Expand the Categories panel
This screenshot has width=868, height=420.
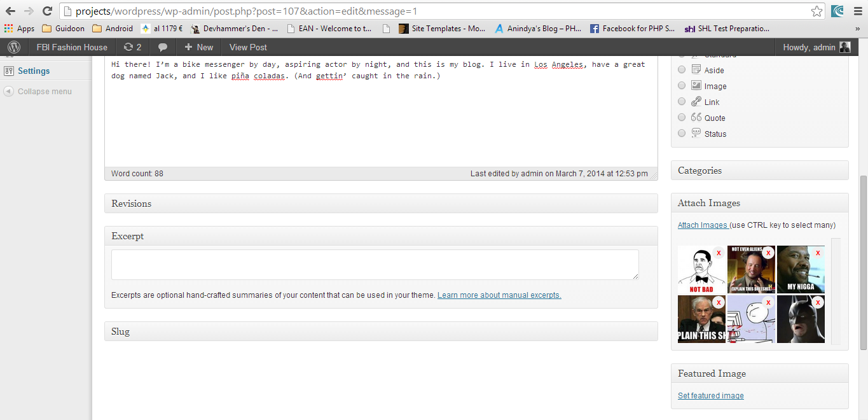click(759, 170)
